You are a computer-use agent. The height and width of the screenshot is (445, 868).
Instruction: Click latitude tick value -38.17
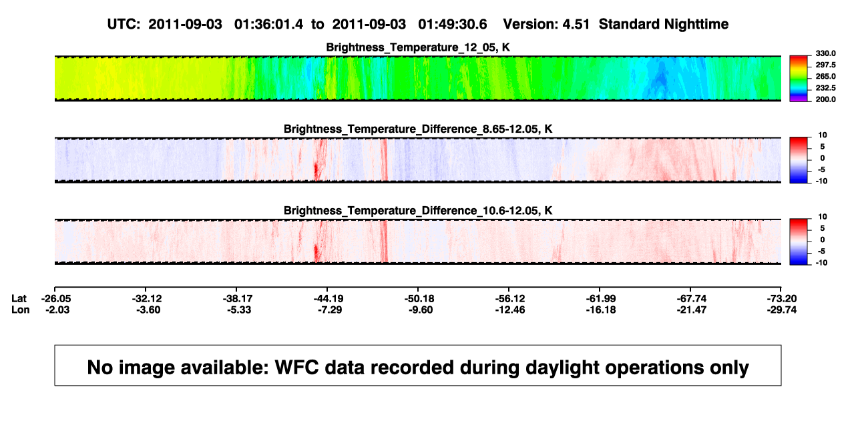(x=238, y=298)
